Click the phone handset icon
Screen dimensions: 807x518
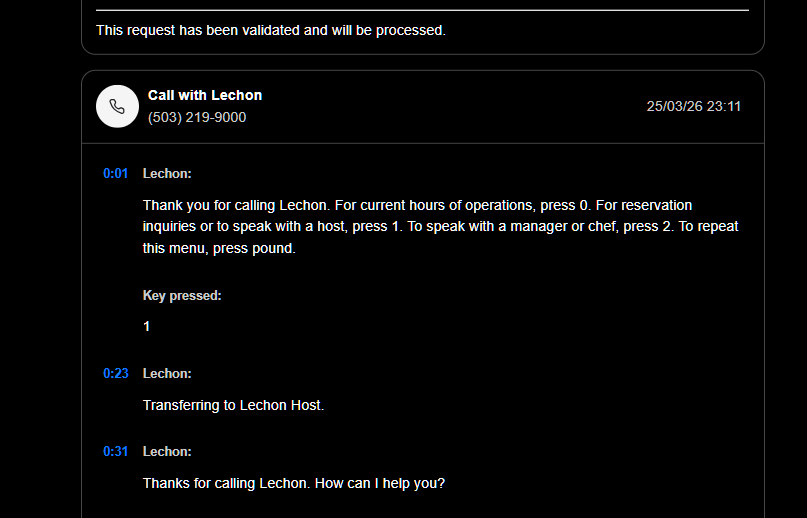click(x=117, y=106)
